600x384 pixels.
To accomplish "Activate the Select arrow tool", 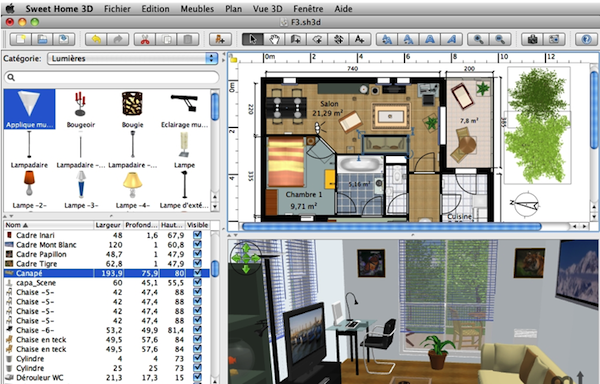I will [253, 39].
